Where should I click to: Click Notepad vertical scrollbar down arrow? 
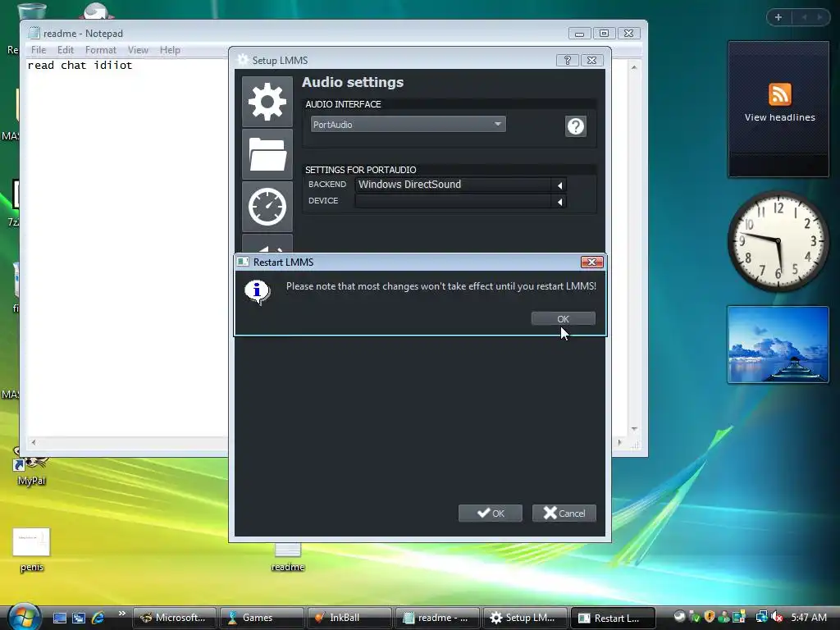point(634,429)
